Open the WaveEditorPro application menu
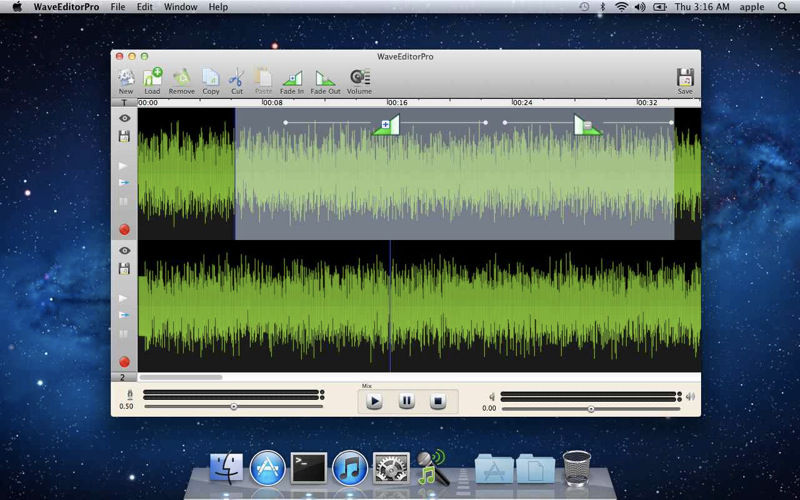 click(x=66, y=7)
